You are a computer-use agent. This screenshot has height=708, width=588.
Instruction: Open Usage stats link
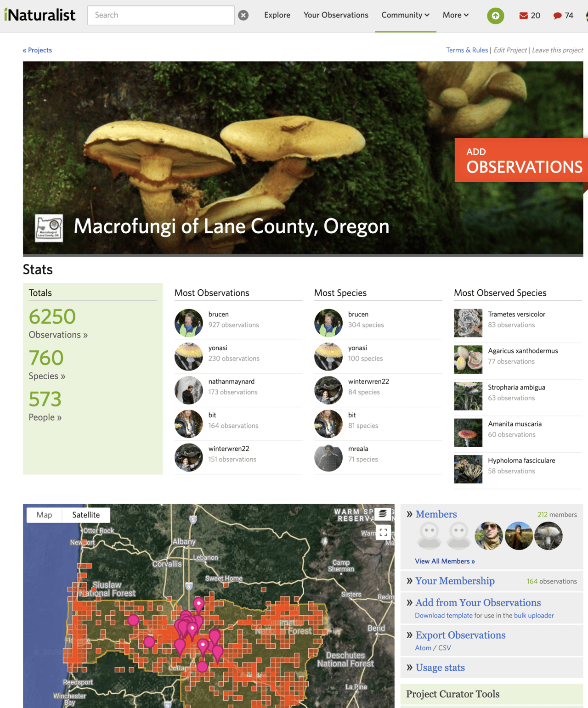pos(440,668)
